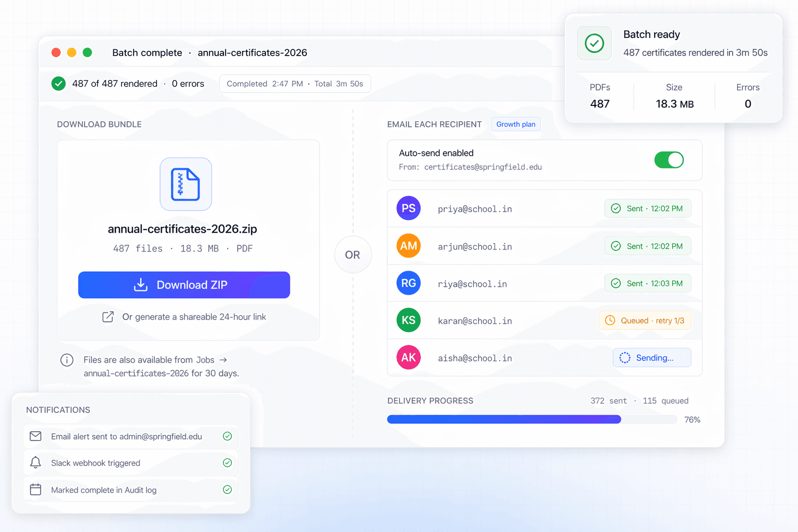Click the green check icon beside 487 rendered
The height and width of the screenshot is (532, 798).
(59, 84)
